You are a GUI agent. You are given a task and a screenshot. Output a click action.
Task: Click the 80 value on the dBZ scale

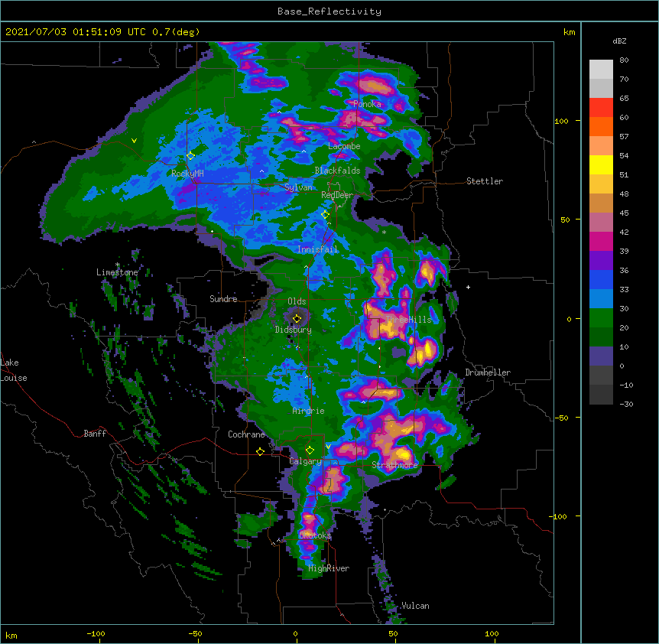point(624,60)
